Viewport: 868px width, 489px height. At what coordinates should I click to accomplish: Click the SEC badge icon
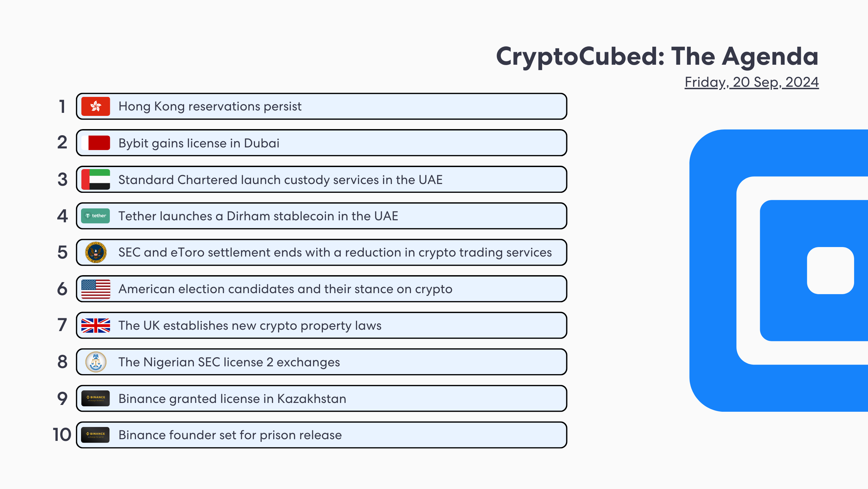[x=95, y=252]
